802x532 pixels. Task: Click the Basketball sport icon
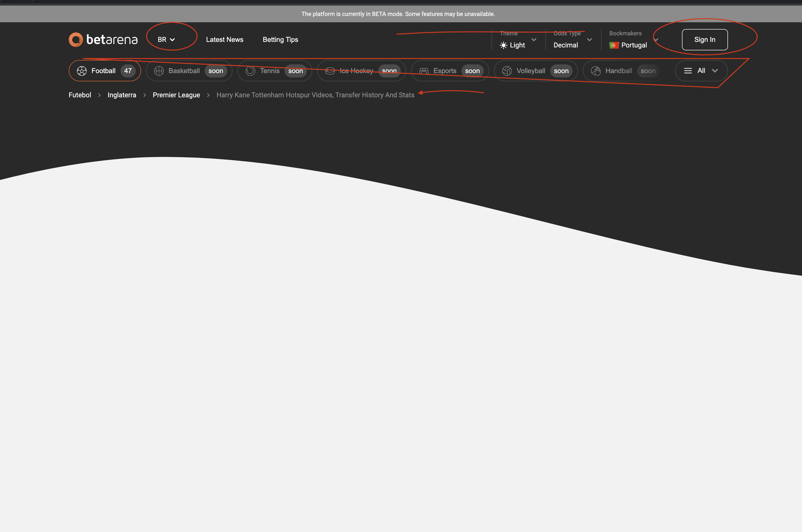click(x=159, y=71)
